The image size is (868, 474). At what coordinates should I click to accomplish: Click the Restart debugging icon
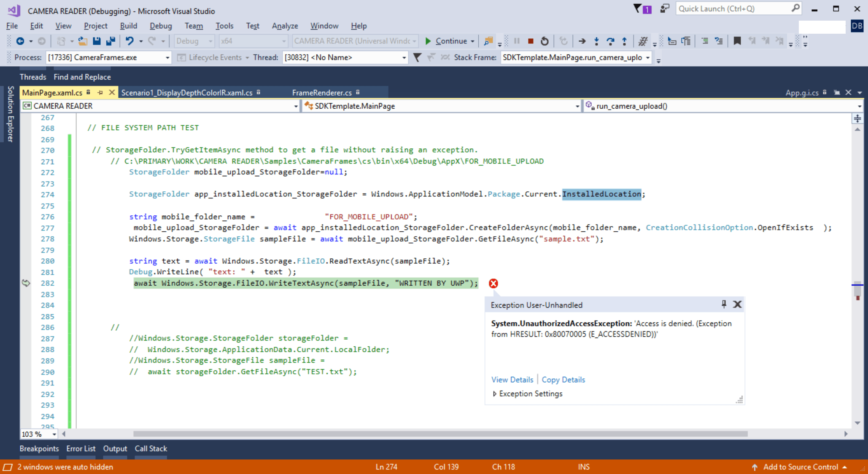[545, 41]
